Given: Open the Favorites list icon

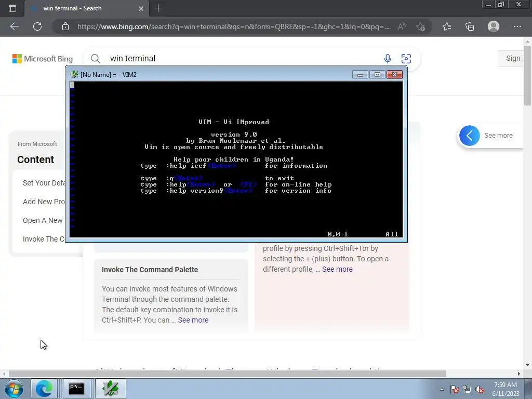Looking at the screenshot, I should click(x=447, y=26).
